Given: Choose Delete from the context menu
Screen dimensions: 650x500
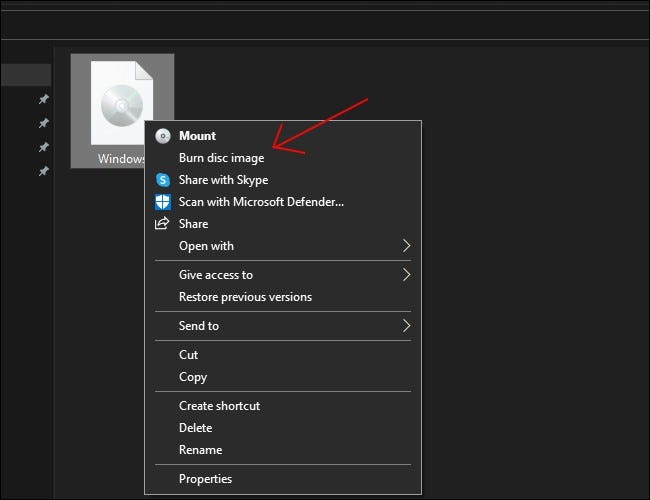Looking at the screenshot, I should point(195,428).
